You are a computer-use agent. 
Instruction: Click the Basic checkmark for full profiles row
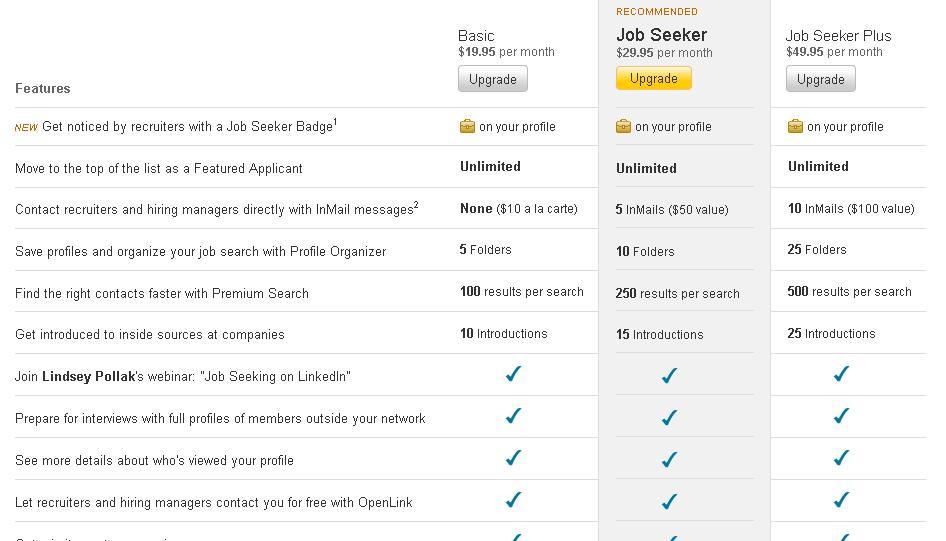pos(513,416)
